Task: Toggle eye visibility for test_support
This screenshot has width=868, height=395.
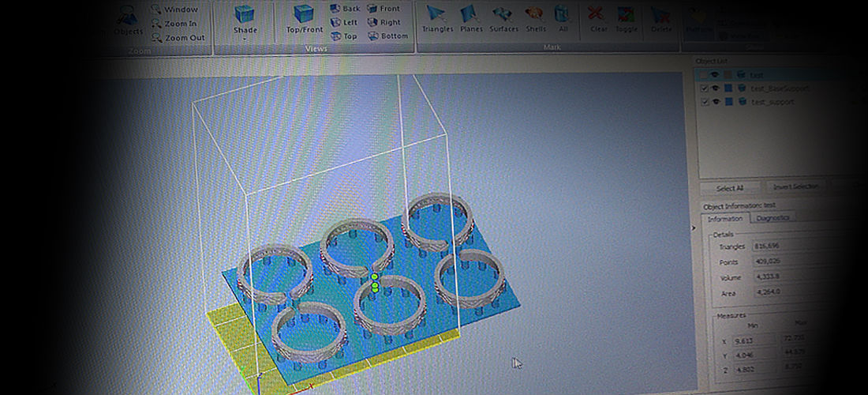Action: pyautogui.click(x=716, y=102)
